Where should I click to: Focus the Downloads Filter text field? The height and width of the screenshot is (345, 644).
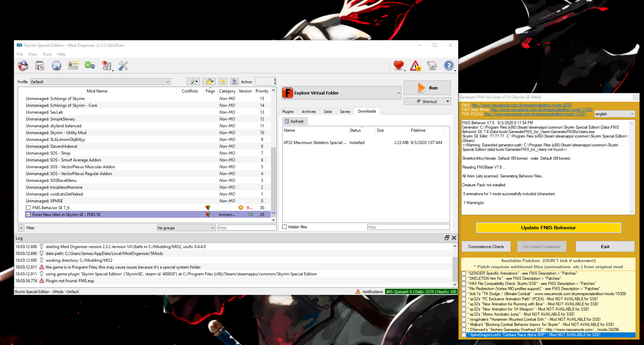(409, 227)
